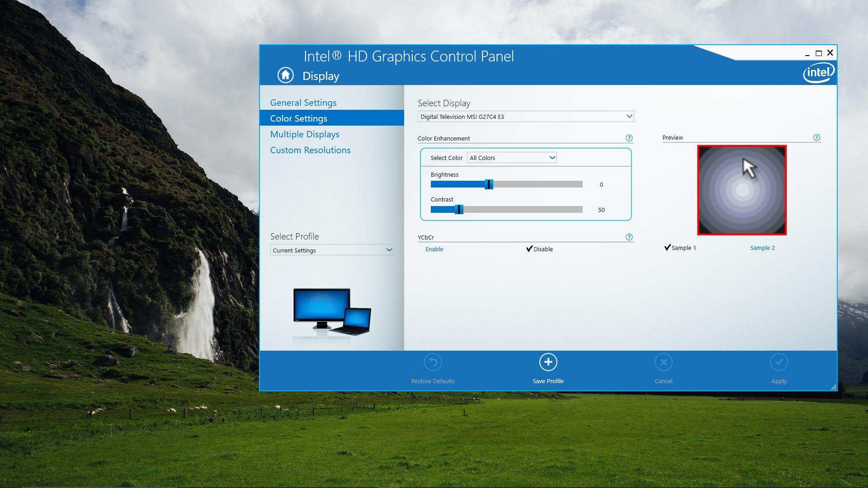
Task: Select Sample 1 preview
Action: pos(680,248)
